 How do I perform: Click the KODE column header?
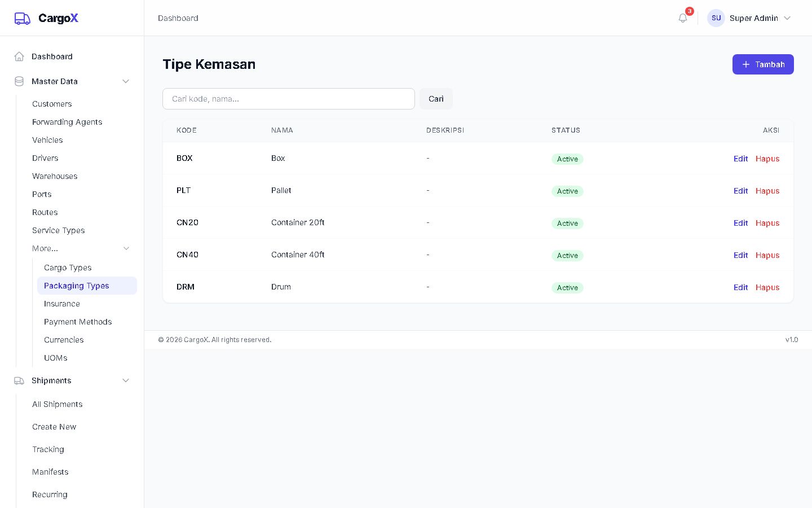[x=187, y=130]
